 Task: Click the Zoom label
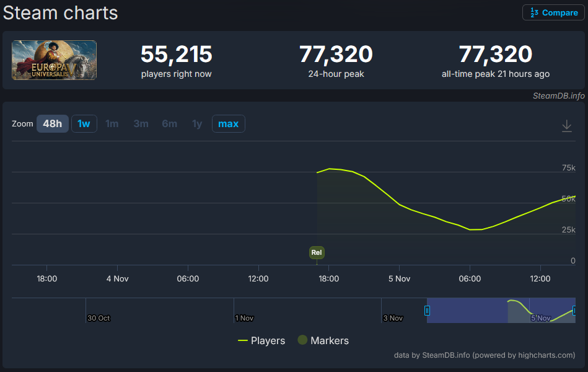point(22,123)
